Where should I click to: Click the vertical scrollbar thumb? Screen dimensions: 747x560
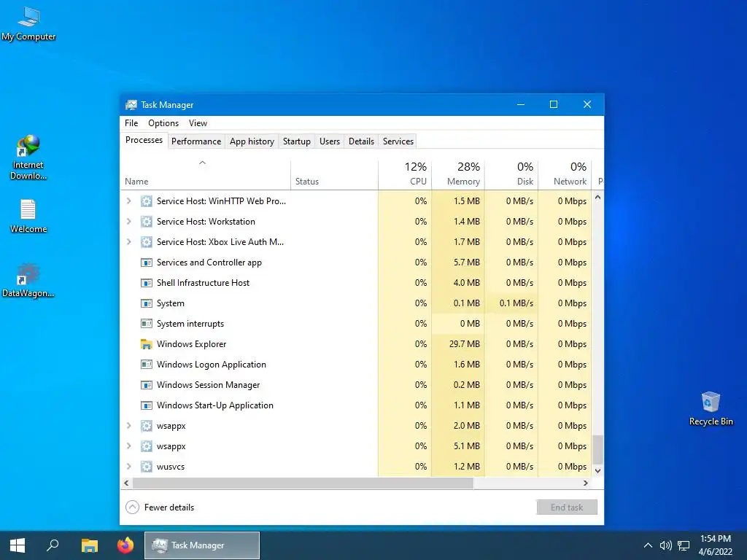coord(598,449)
